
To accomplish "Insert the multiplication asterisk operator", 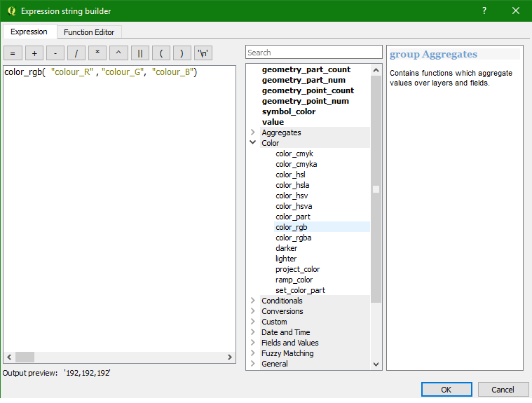I will tap(97, 53).
